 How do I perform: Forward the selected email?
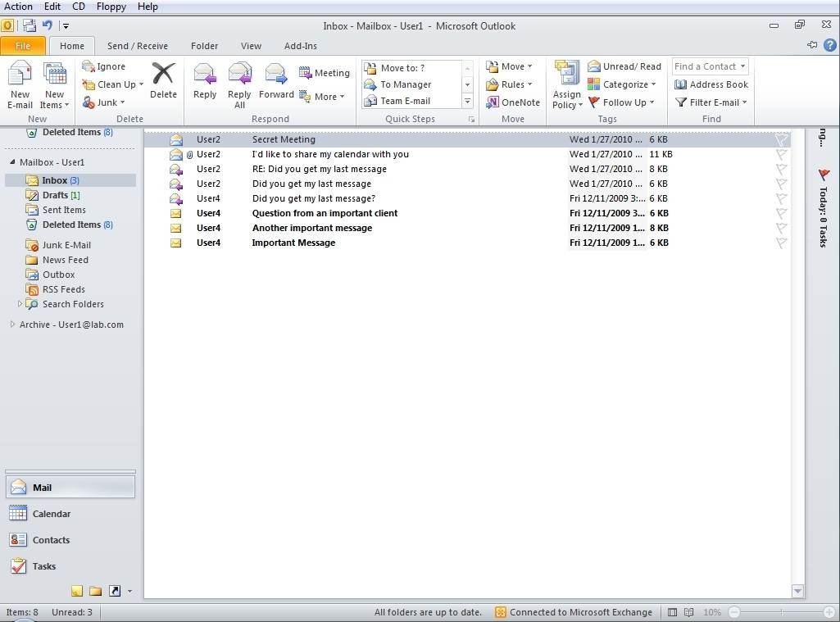coord(276,81)
